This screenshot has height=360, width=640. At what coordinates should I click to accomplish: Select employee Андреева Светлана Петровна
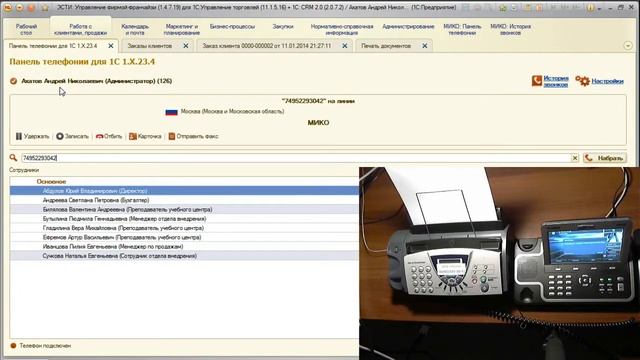184,200
